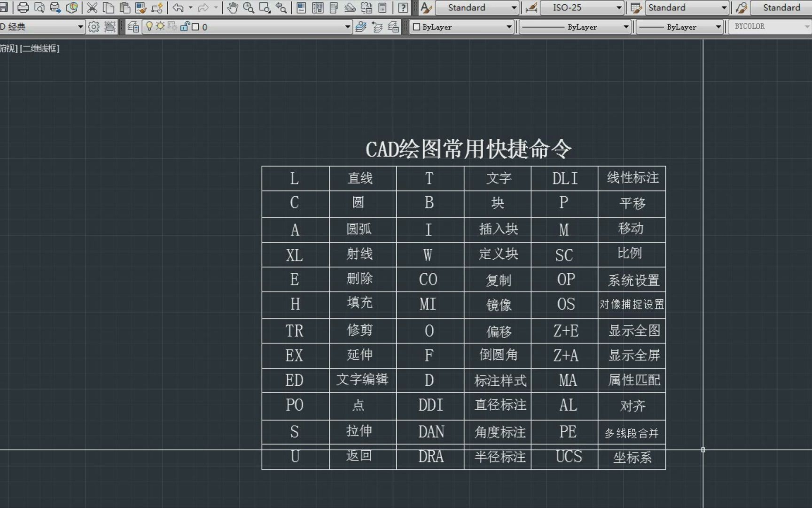Screen dimensions: 812x508
Task: Open the Table Style manager icon
Action: [636, 8]
